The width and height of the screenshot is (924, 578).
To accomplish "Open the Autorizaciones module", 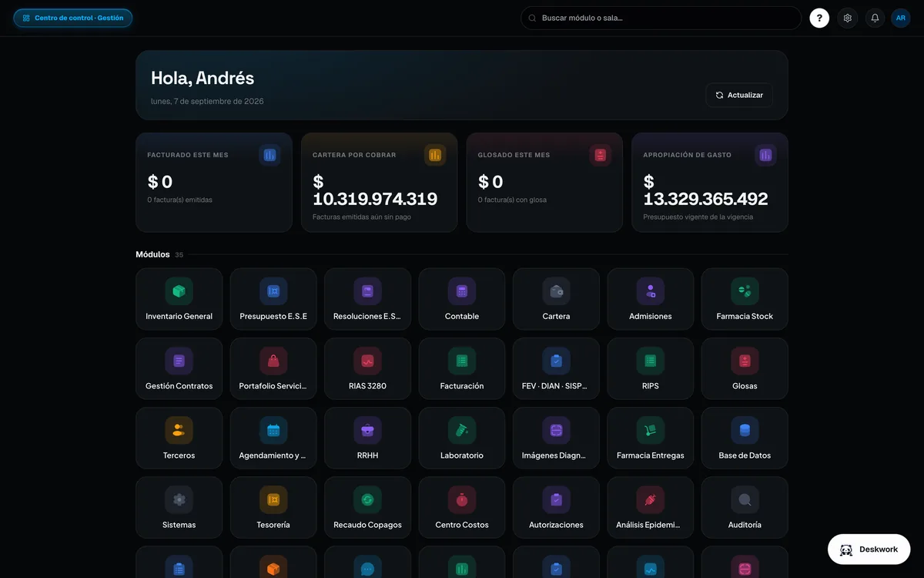I will (x=556, y=507).
